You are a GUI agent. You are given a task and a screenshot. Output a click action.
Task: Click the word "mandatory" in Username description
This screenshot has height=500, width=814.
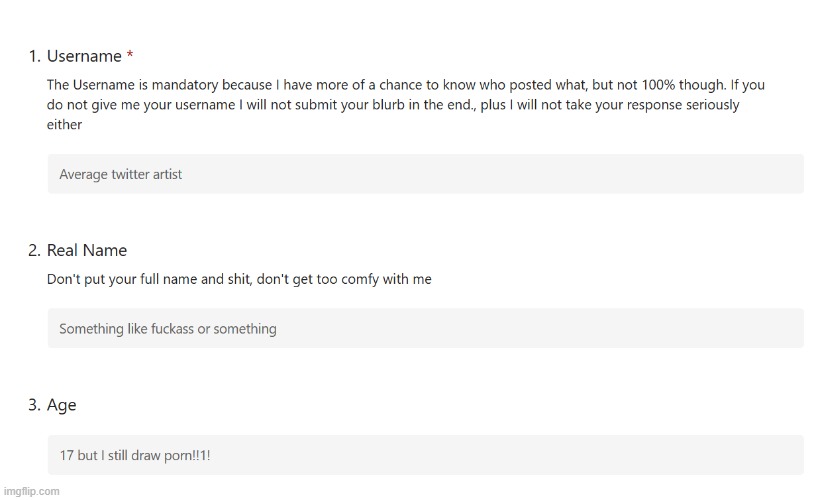(x=185, y=85)
